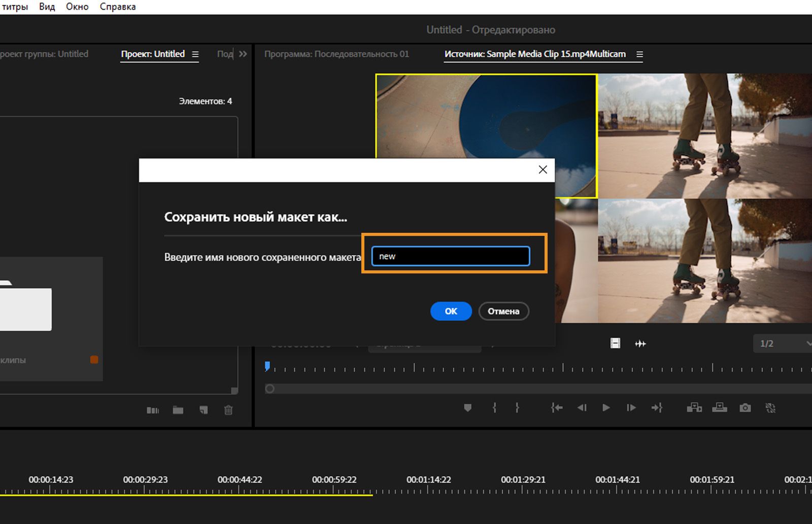This screenshot has height=524, width=812.
Task: Open the Источник panel hamburger menu
Action: pyautogui.click(x=640, y=54)
